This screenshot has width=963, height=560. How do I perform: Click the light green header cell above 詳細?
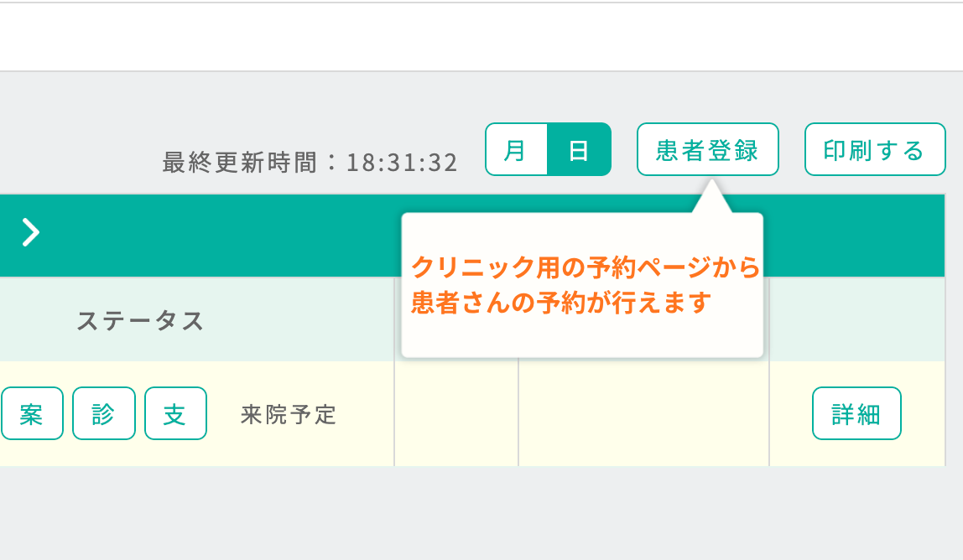coord(856,319)
